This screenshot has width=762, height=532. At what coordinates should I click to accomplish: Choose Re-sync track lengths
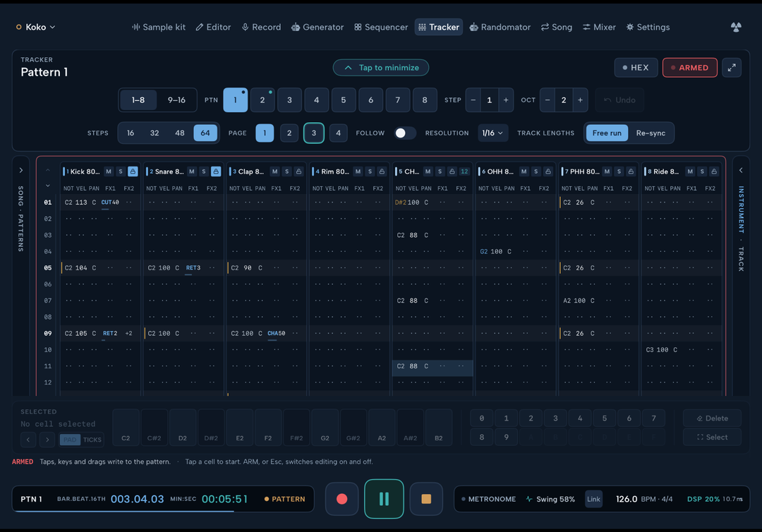651,133
